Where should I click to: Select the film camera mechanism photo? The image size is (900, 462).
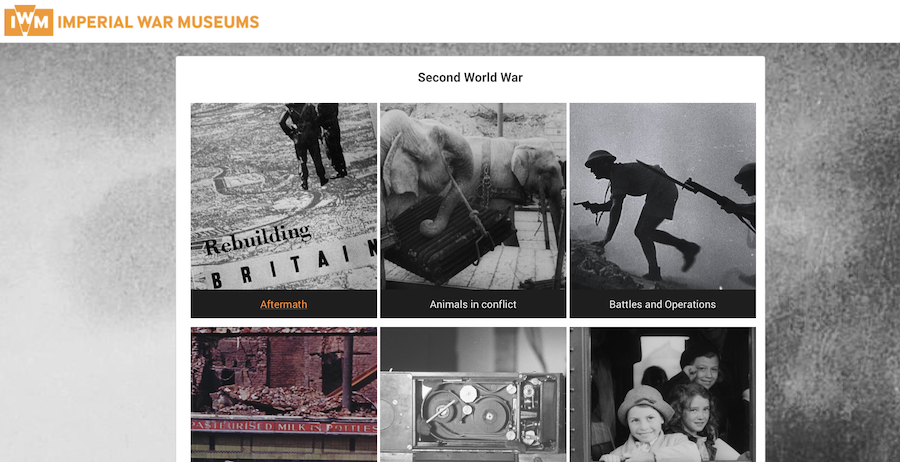click(x=473, y=395)
